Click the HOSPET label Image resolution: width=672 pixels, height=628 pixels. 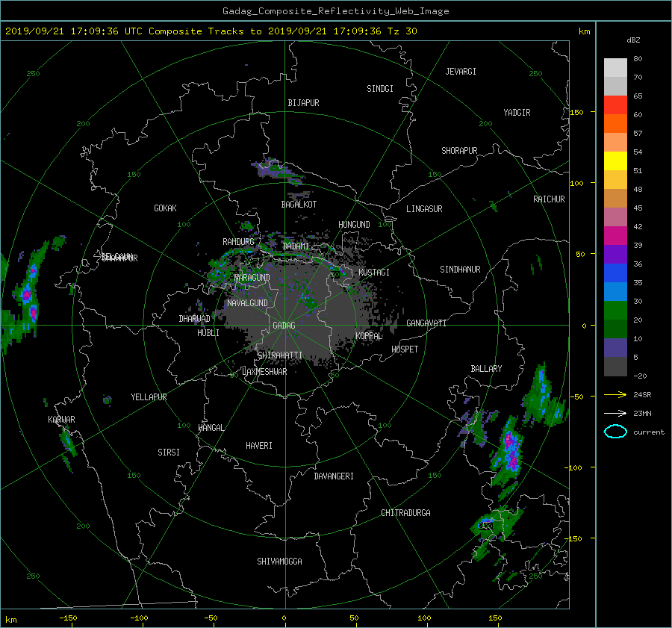click(x=405, y=349)
